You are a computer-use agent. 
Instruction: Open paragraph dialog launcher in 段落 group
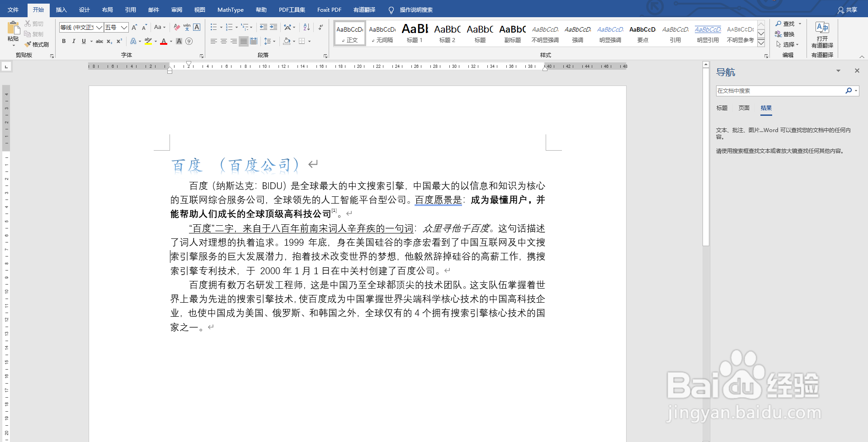click(x=325, y=56)
